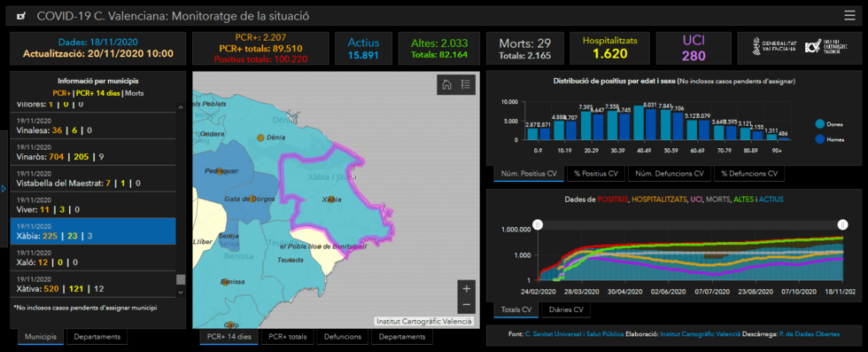This screenshot has width=868, height=352.
Task: Switch to Diàries CV chart tab
Action: 566,309
